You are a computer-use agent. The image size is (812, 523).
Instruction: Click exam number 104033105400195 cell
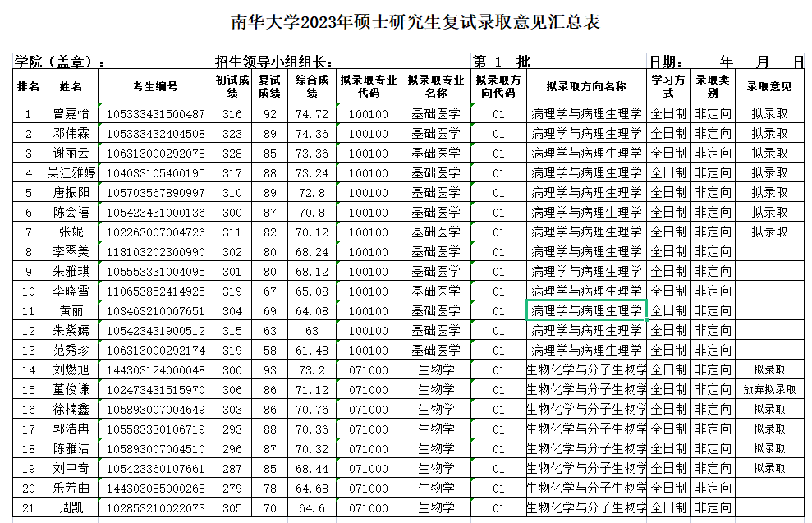pos(155,173)
